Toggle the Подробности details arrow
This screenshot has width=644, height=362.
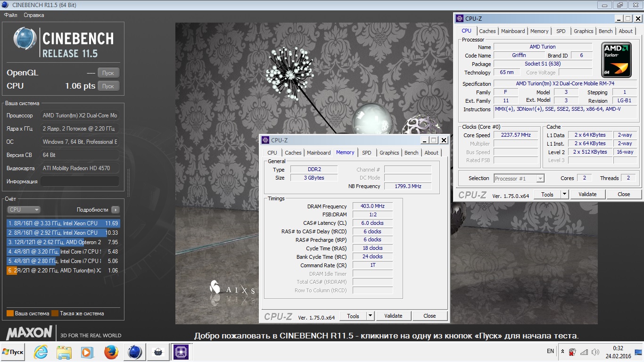pos(116,210)
